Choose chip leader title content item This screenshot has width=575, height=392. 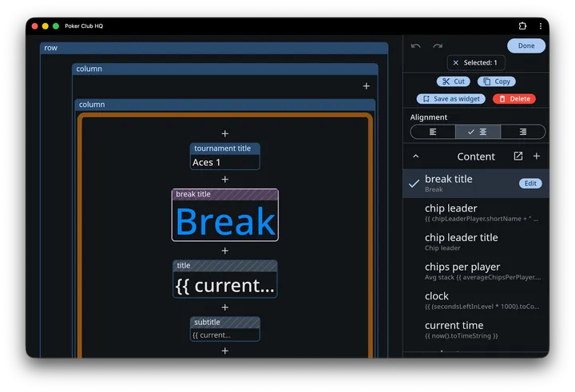(476, 242)
